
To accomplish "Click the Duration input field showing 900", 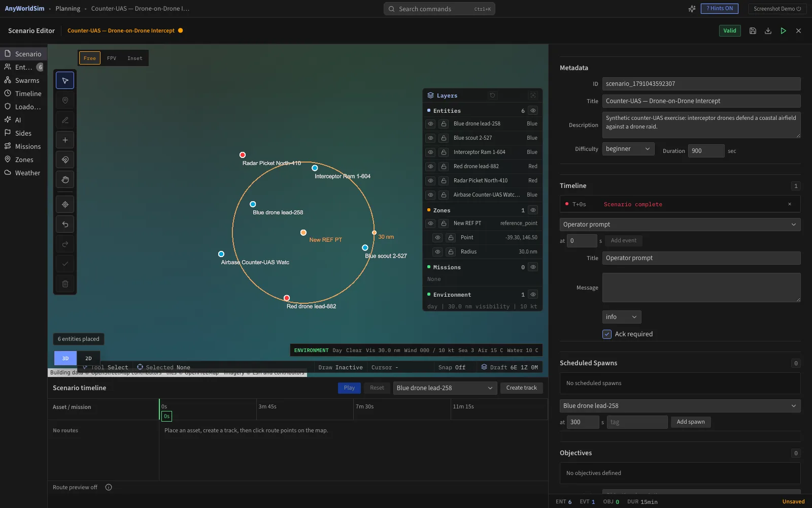I will (x=706, y=151).
